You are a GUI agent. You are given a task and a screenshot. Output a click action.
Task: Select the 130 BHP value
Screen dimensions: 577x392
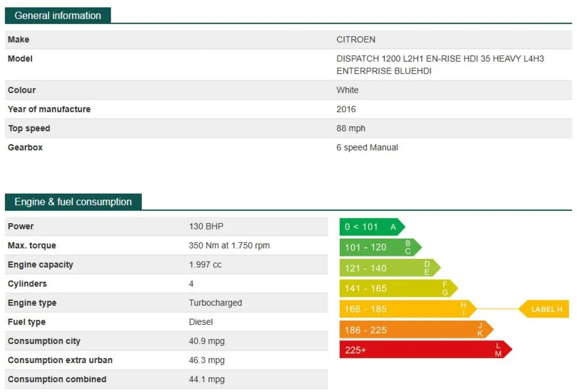[206, 226]
